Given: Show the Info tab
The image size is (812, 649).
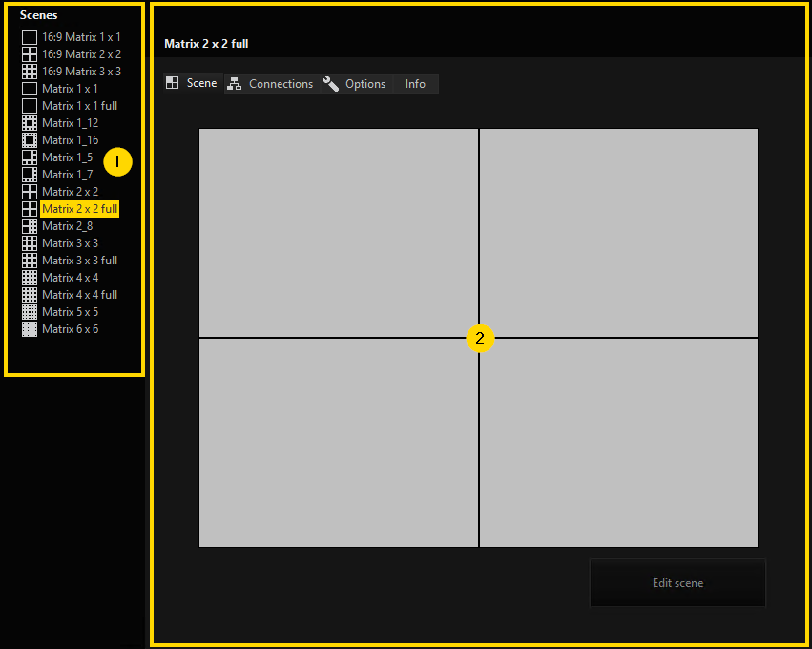Looking at the screenshot, I should click(x=415, y=84).
